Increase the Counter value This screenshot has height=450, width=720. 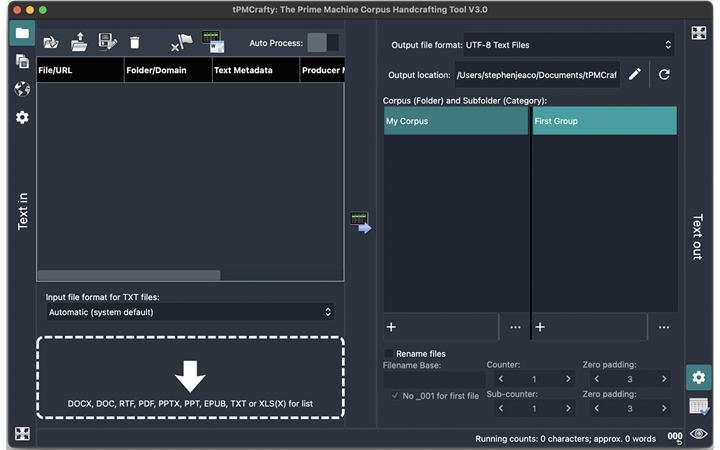[x=568, y=379]
